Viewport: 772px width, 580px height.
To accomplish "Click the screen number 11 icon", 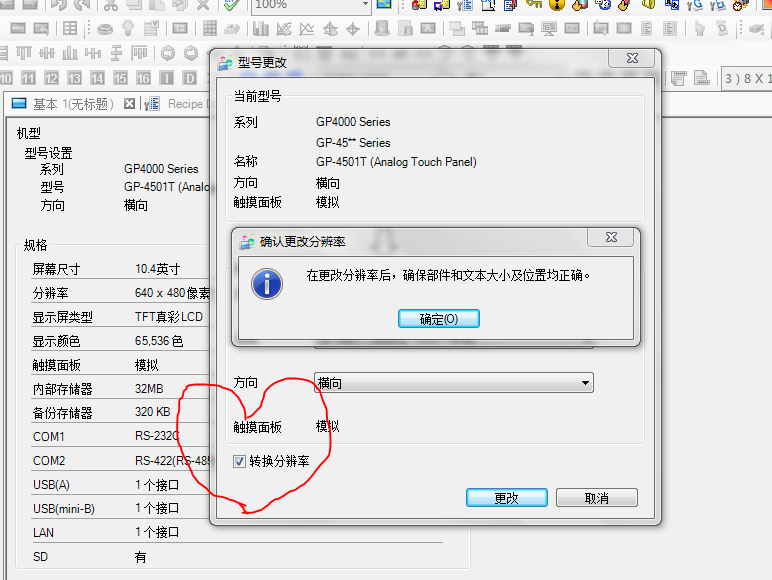I will pos(28,78).
